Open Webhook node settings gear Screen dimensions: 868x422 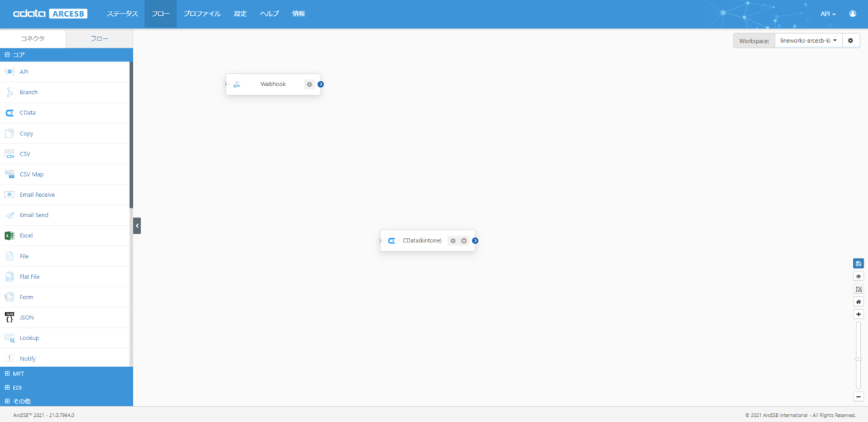pyautogui.click(x=309, y=84)
